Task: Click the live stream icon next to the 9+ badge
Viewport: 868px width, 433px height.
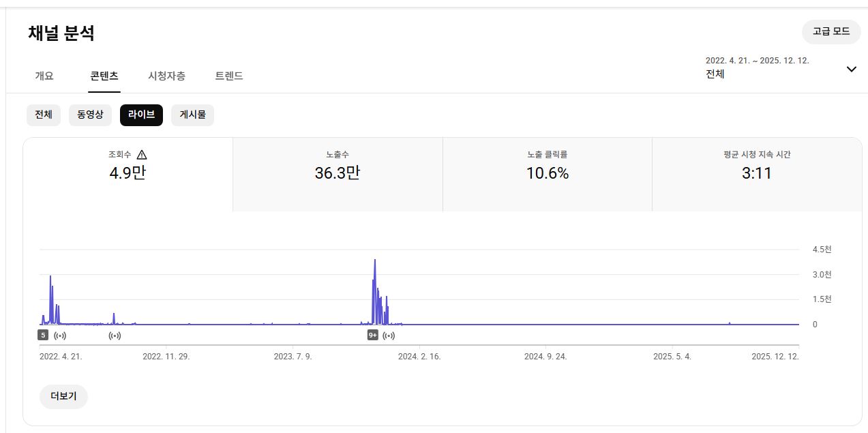Action: pyautogui.click(x=389, y=335)
